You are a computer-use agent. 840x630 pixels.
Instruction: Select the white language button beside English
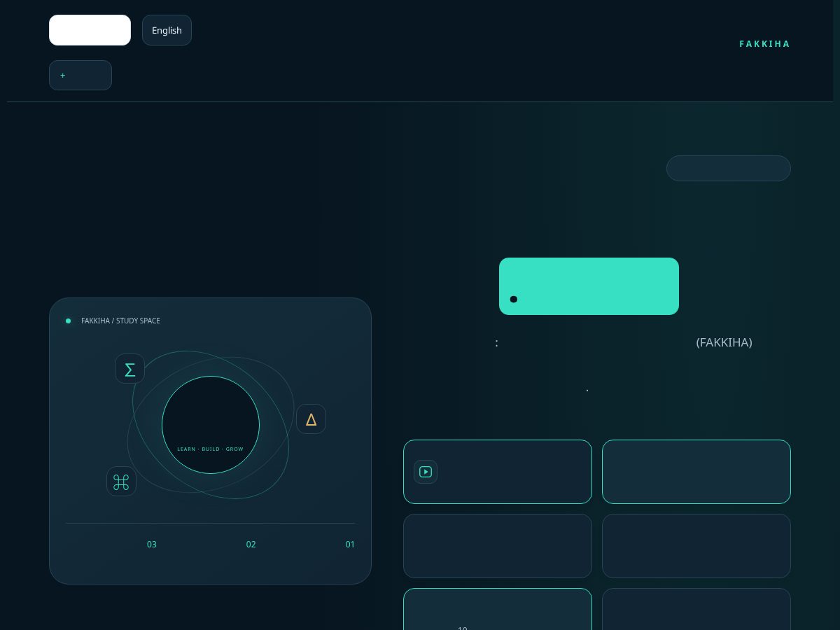(90, 30)
